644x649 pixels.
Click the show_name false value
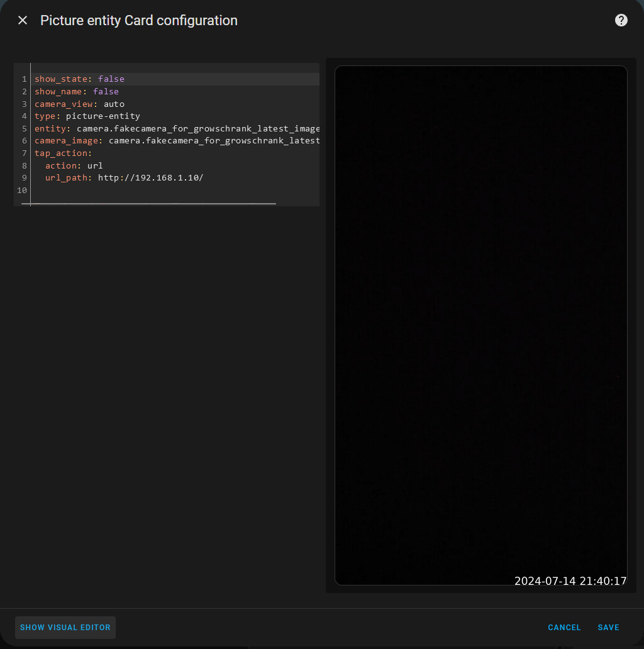(x=106, y=92)
